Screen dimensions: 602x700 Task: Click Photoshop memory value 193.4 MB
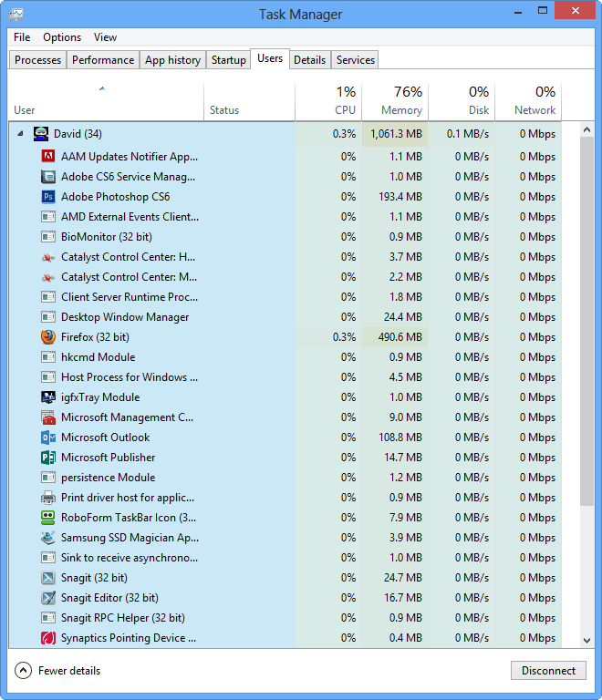click(x=400, y=197)
